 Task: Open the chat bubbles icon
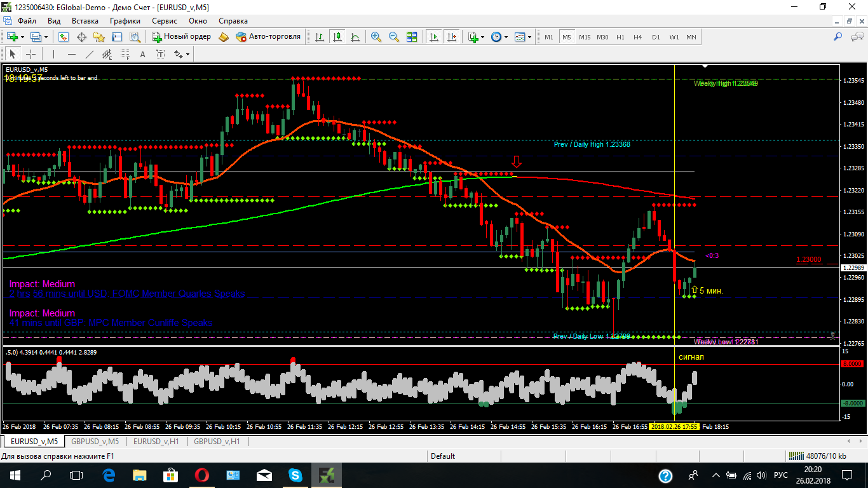856,37
